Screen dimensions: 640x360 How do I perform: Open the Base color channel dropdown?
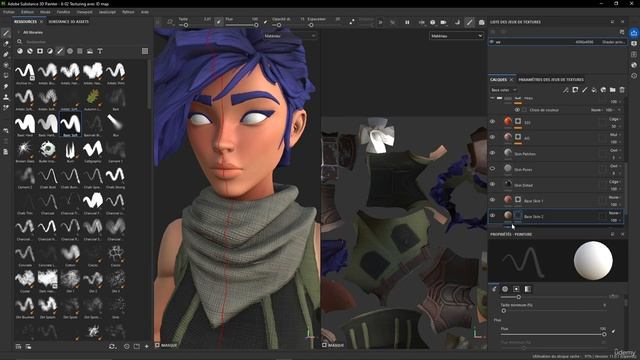click(504, 90)
